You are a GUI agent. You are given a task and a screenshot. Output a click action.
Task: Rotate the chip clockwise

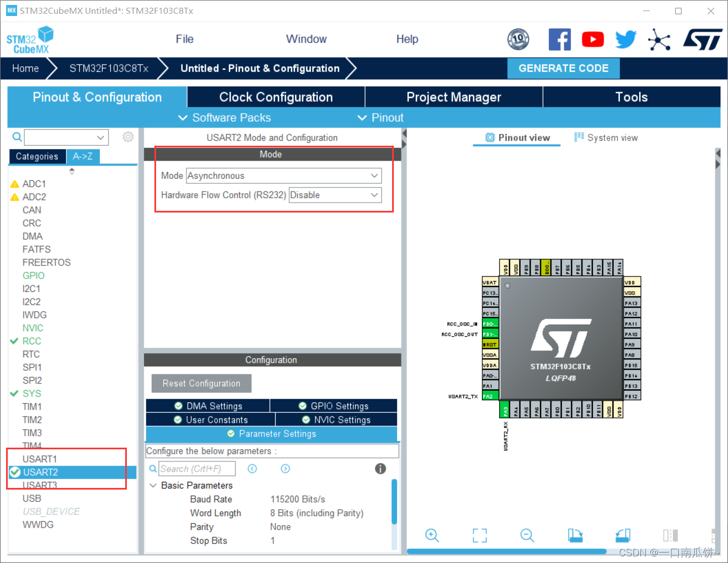(575, 535)
